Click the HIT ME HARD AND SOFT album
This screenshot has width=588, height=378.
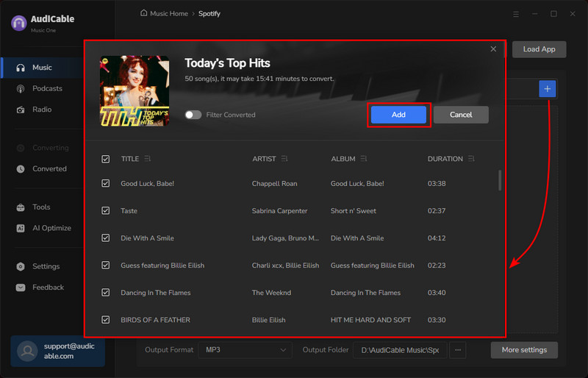(370, 320)
